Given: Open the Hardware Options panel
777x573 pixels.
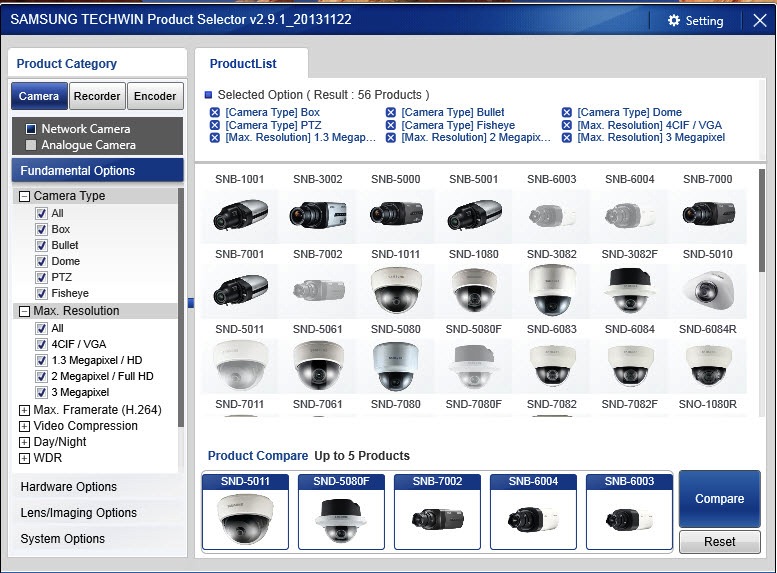Looking at the screenshot, I should pos(69,487).
